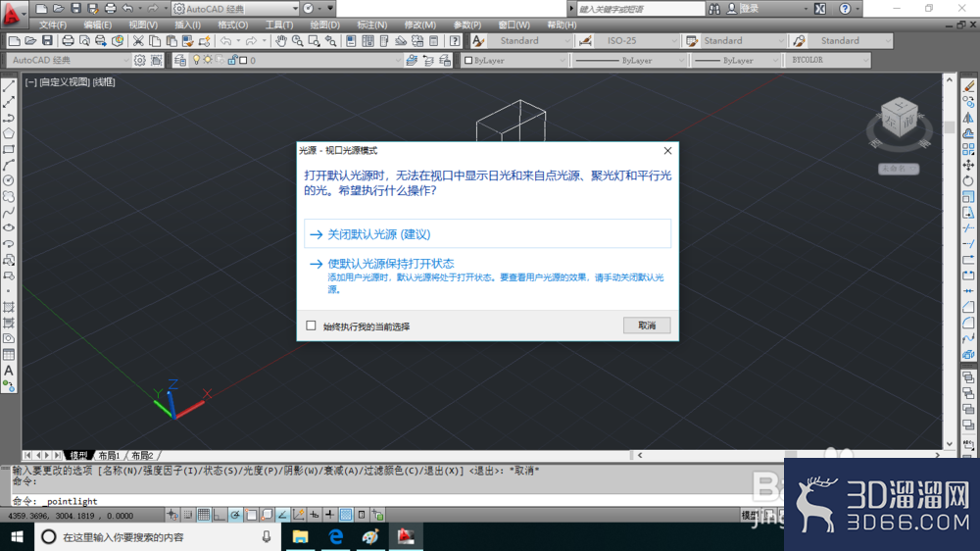Image resolution: width=980 pixels, height=551 pixels.
Task: Select the Polygon tool in draw toolbar
Action: pos(9,133)
